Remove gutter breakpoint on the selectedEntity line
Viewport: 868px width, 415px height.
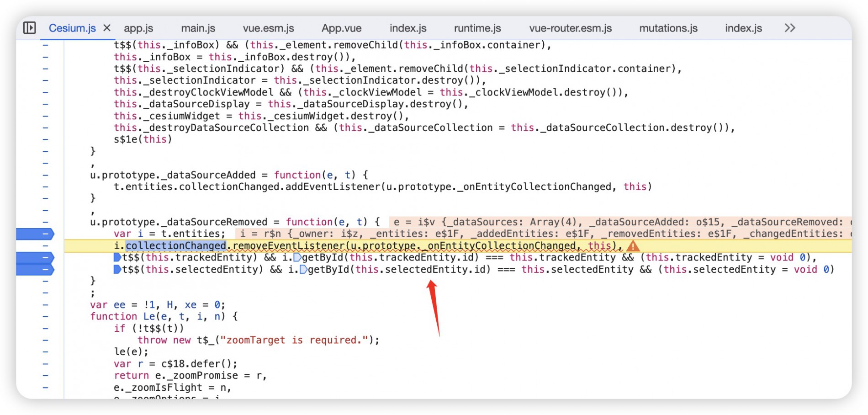click(36, 270)
